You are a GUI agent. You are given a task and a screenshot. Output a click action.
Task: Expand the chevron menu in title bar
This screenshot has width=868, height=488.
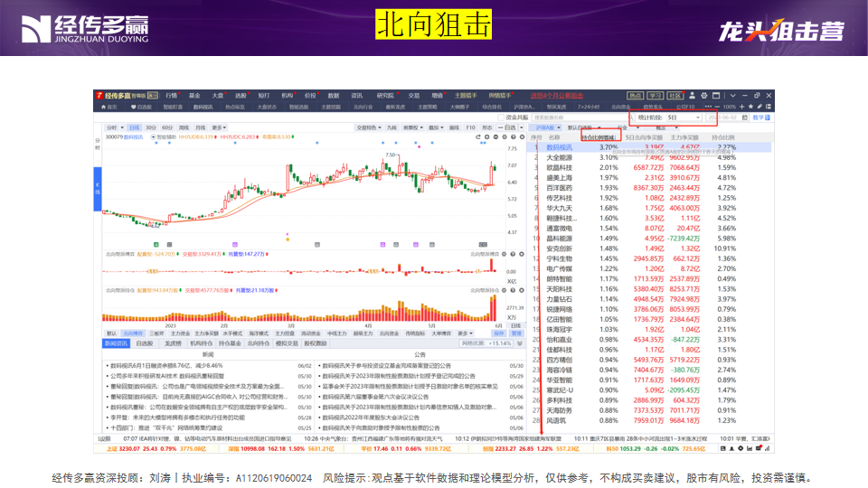tap(733, 96)
